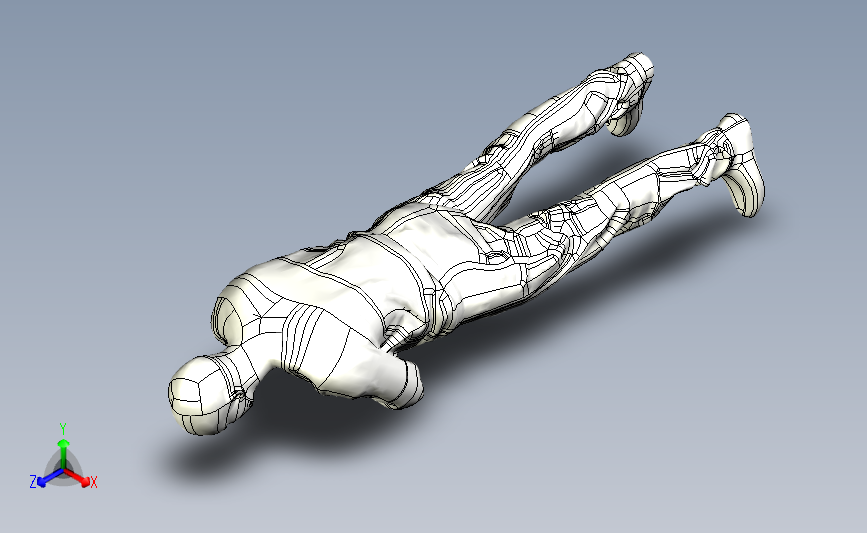Select the head of the human figure model
The image size is (867, 533).
202,395
